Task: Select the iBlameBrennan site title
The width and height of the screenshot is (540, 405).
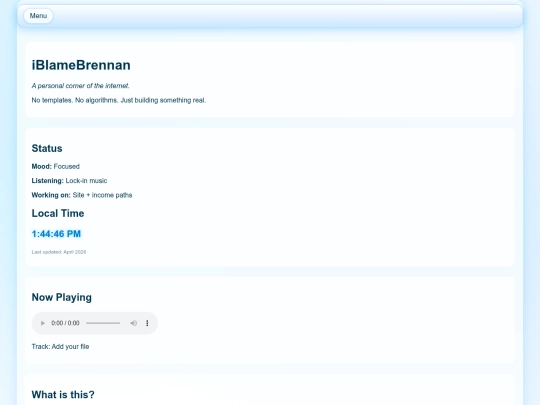Action: coord(81,65)
